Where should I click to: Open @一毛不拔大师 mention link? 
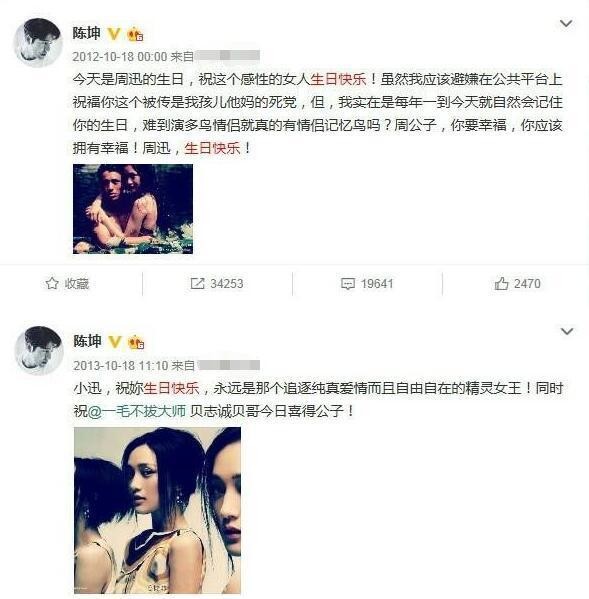point(137,411)
